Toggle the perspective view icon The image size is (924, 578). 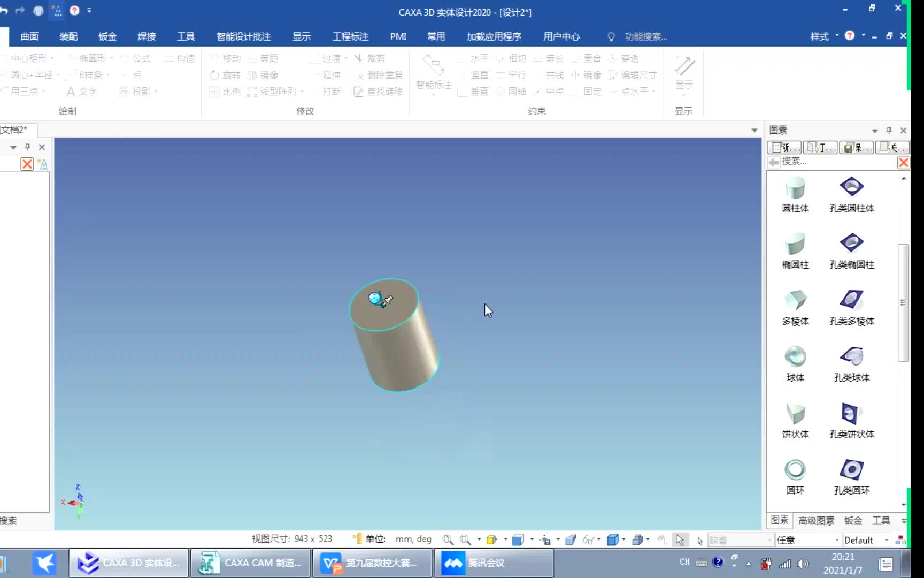571,539
